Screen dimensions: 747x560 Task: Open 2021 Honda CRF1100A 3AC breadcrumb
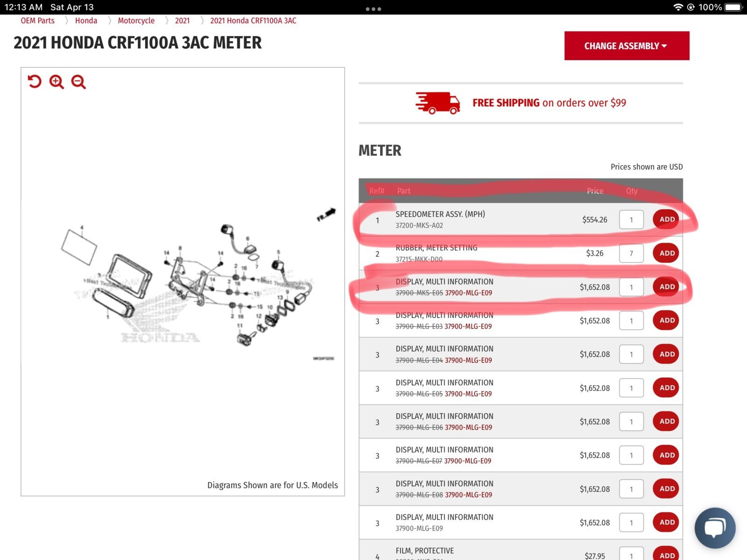253,21
